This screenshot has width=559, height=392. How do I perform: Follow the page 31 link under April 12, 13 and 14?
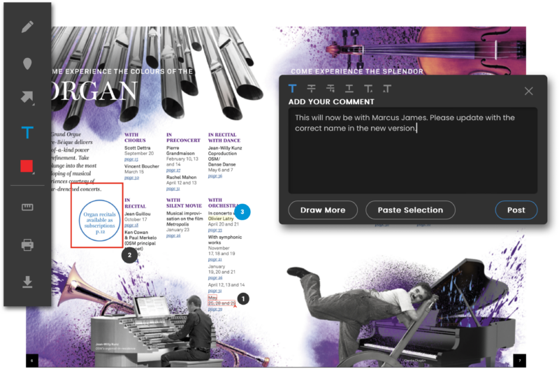(x=215, y=291)
